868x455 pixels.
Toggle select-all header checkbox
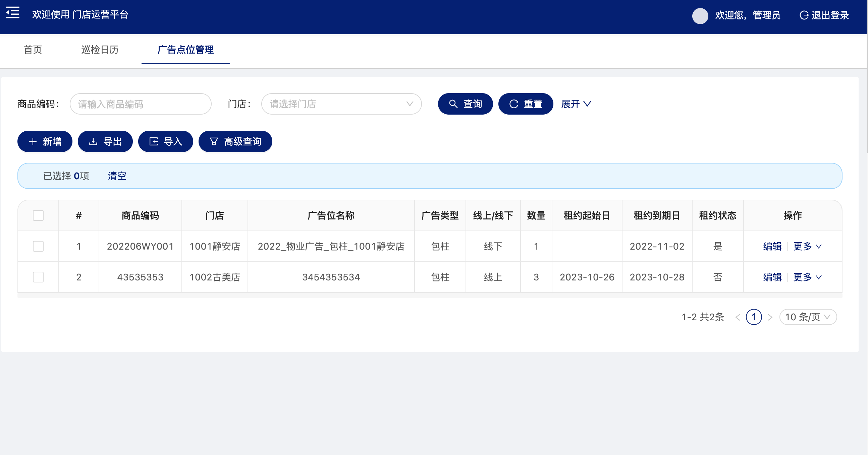coord(39,215)
